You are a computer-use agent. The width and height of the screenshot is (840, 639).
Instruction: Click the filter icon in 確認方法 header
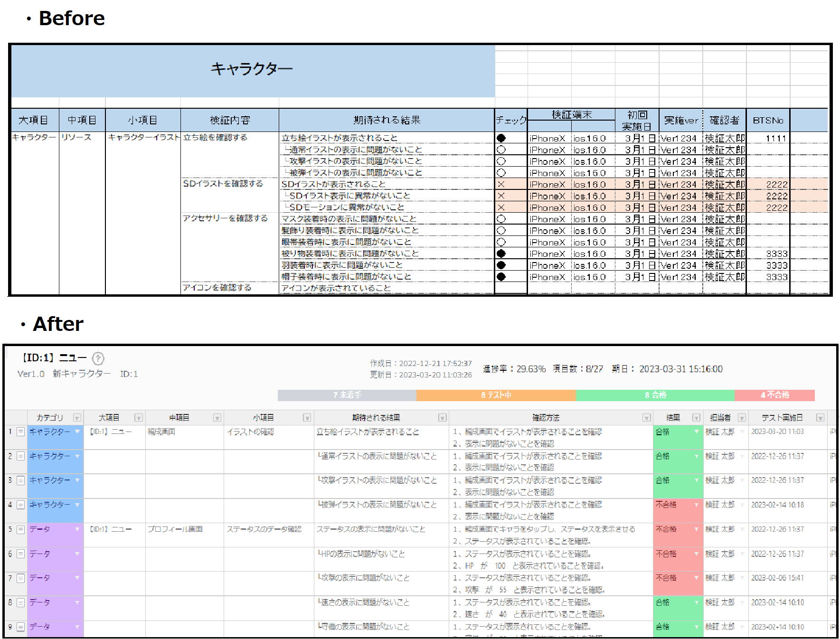click(x=647, y=418)
